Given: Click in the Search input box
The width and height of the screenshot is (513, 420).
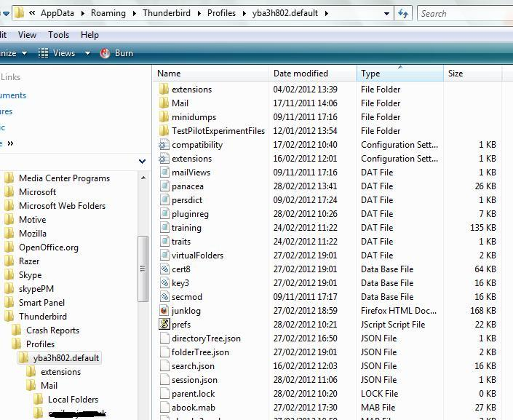Looking at the screenshot, I should (x=465, y=13).
